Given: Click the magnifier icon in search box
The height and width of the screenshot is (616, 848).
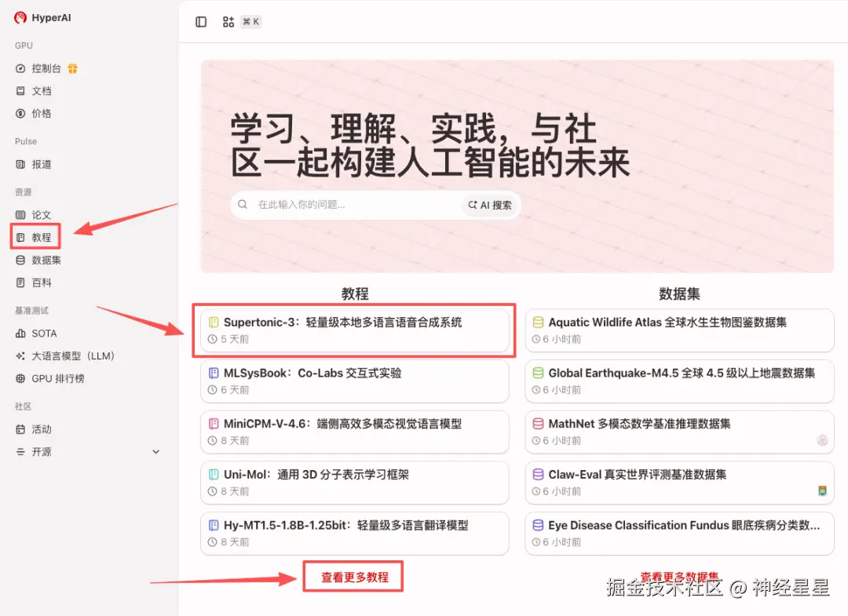Looking at the screenshot, I should click(x=243, y=204).
